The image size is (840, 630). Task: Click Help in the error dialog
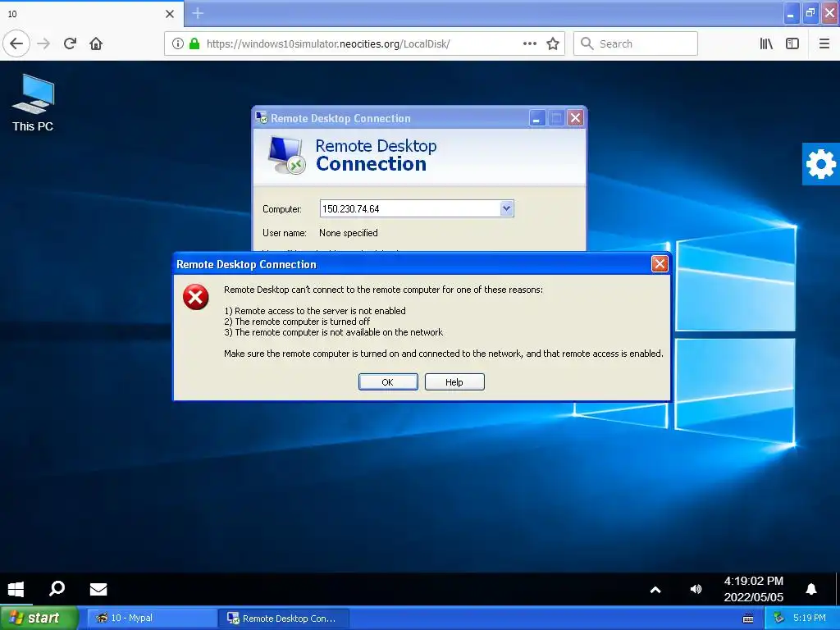454,382
